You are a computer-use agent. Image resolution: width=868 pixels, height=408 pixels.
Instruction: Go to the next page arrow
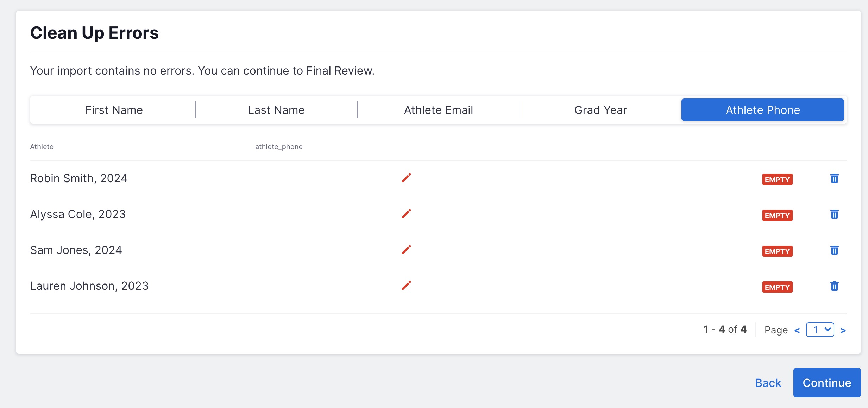point(843,331)
